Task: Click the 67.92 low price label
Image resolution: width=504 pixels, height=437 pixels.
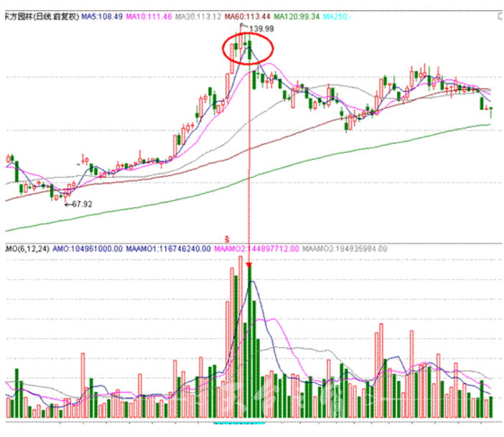Action: point(82,205)
